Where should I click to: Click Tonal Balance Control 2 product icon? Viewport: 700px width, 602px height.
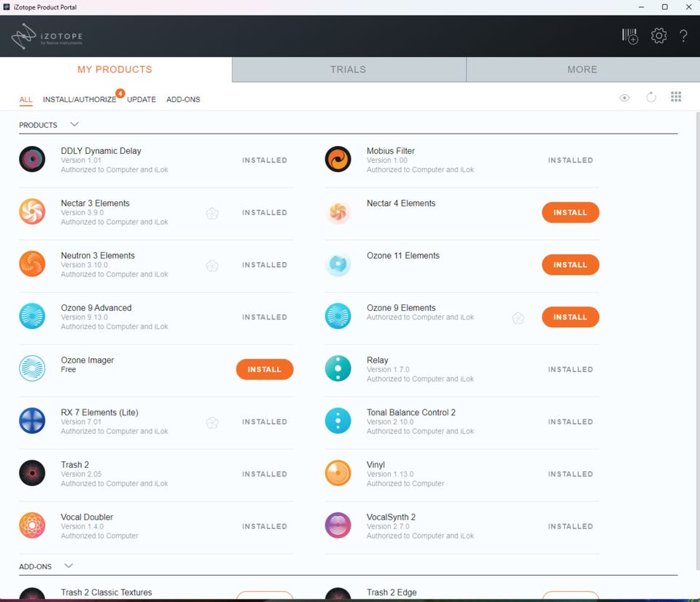pos(338,420)
